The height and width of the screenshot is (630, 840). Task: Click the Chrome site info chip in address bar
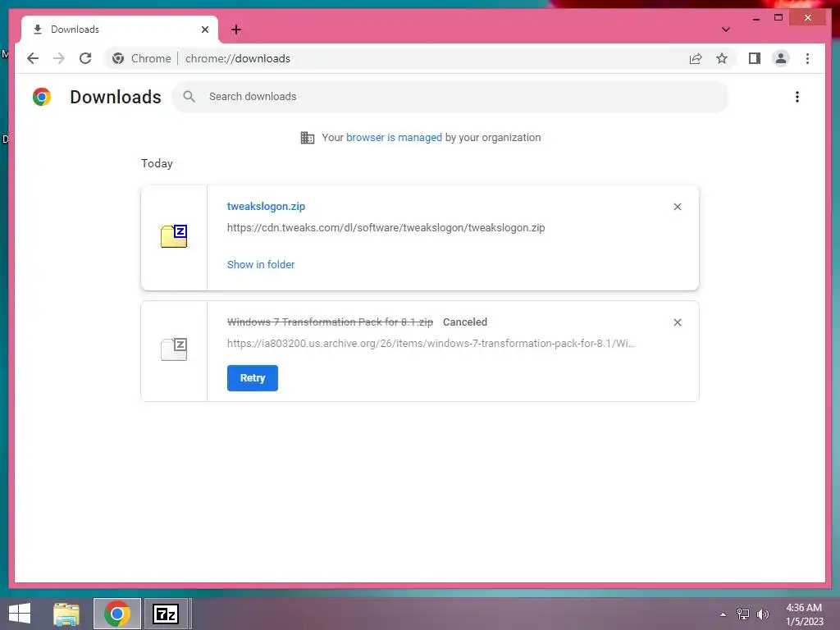[143, 58]
